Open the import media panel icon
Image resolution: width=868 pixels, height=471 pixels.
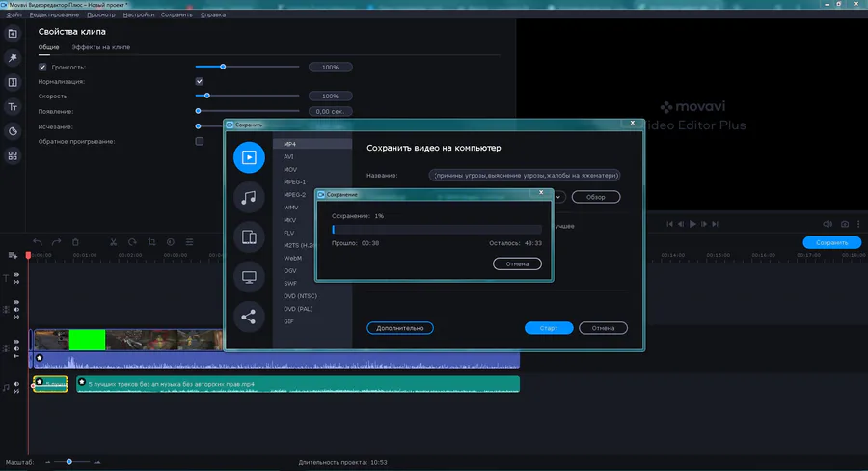coord(13,34)
